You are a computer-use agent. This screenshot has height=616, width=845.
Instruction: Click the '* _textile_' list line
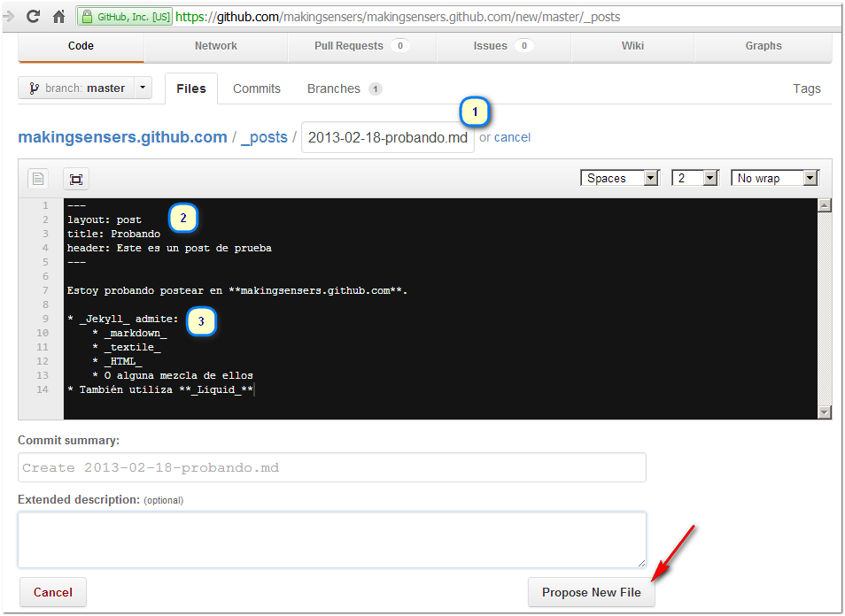click(126, 347)
